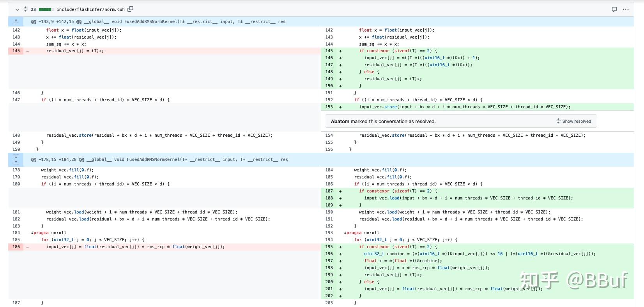
Task: Collapse the norm.cuh file diff
Action: point(17,9)
